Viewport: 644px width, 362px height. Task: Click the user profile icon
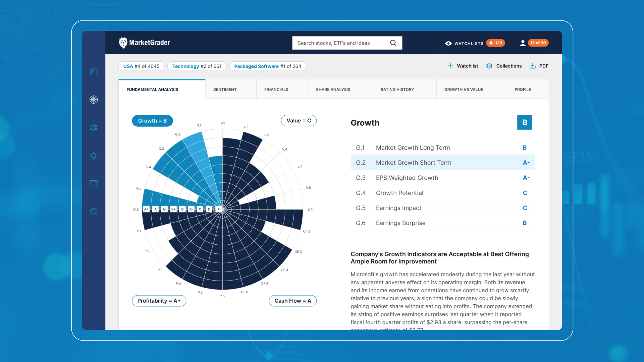tap(523, 43)
